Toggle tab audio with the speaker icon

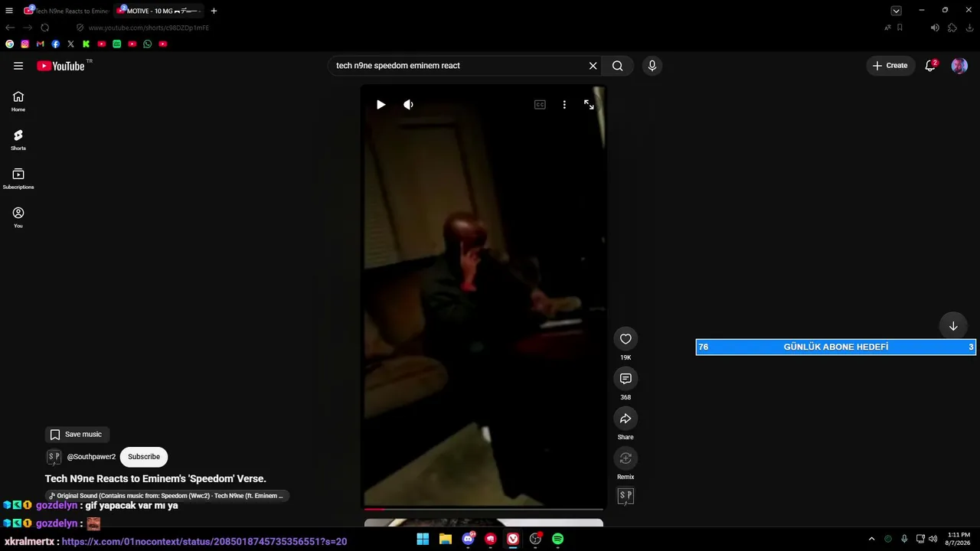935,28
